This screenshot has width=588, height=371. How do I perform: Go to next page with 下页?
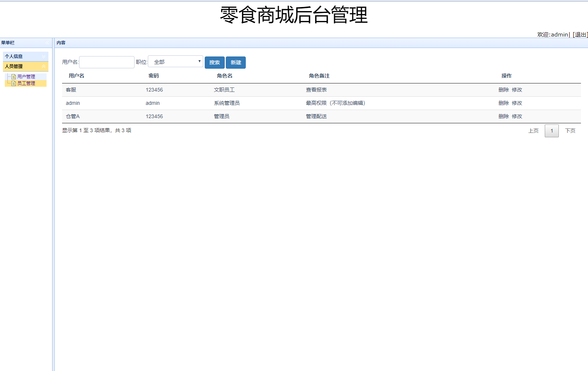tap(570, 131)
